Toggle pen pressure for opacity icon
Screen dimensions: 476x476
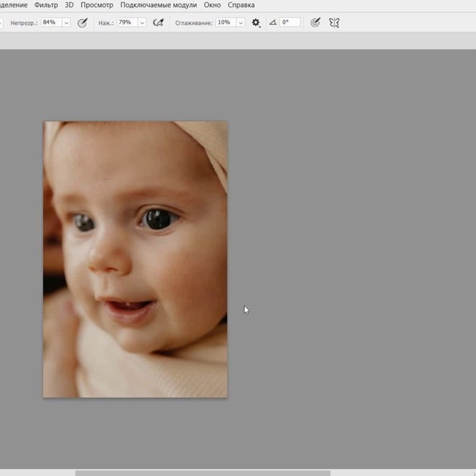pyautogui.click(x=82, y=23)
